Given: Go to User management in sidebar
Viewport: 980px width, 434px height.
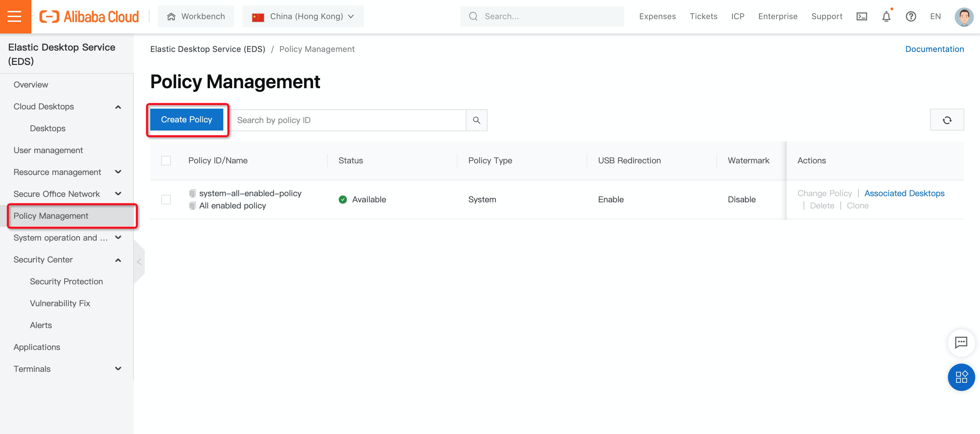Looking at the screenshot, I should pos(48,150).
